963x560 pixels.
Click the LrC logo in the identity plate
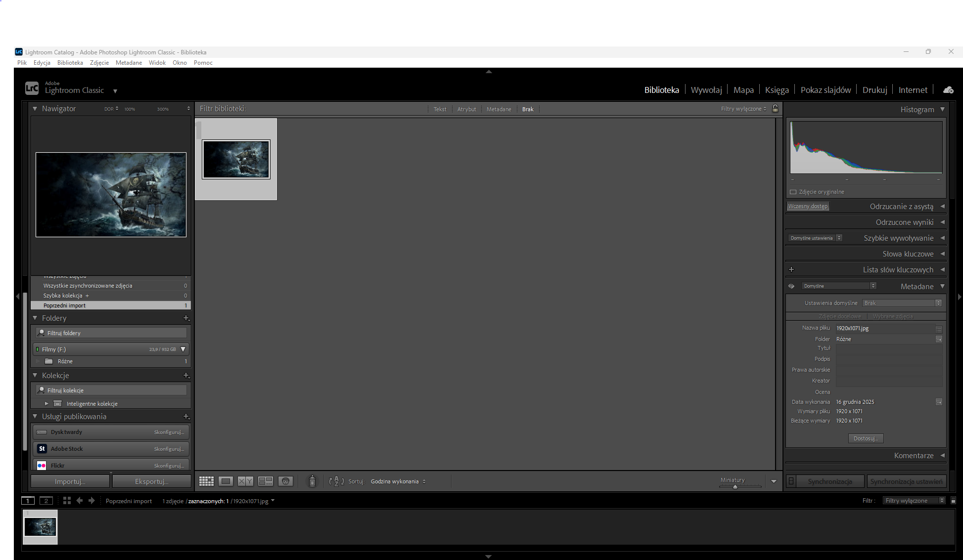tap(32, 88)
